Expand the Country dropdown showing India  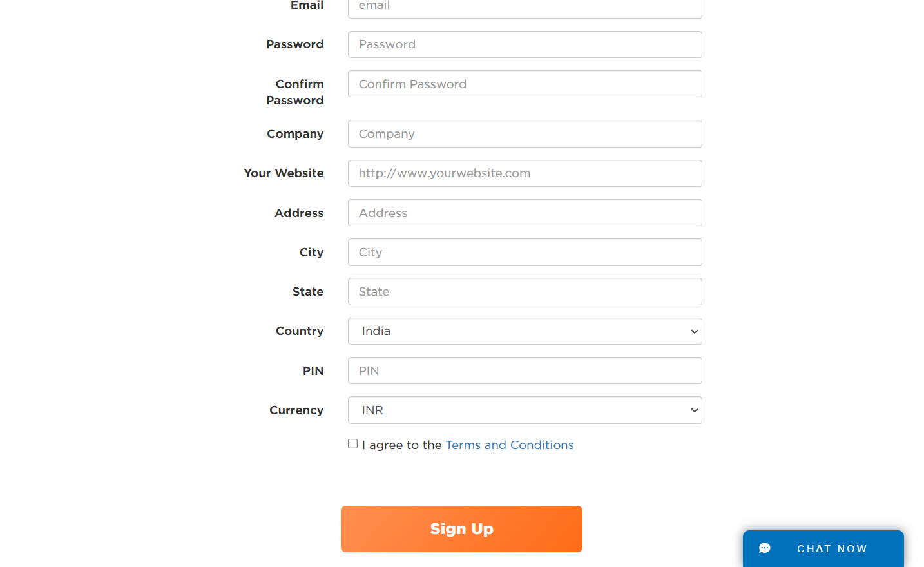tap(525, 331)
